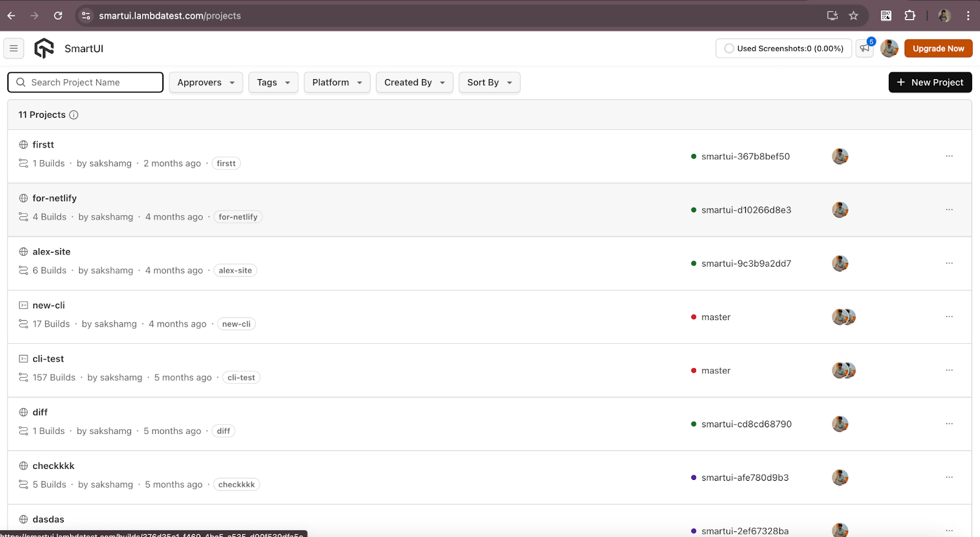Viewport: 980px width, 537px height.
Task: Open the Chrome three-dot menu
Action: pyautogui.click(x=968, y=16)
